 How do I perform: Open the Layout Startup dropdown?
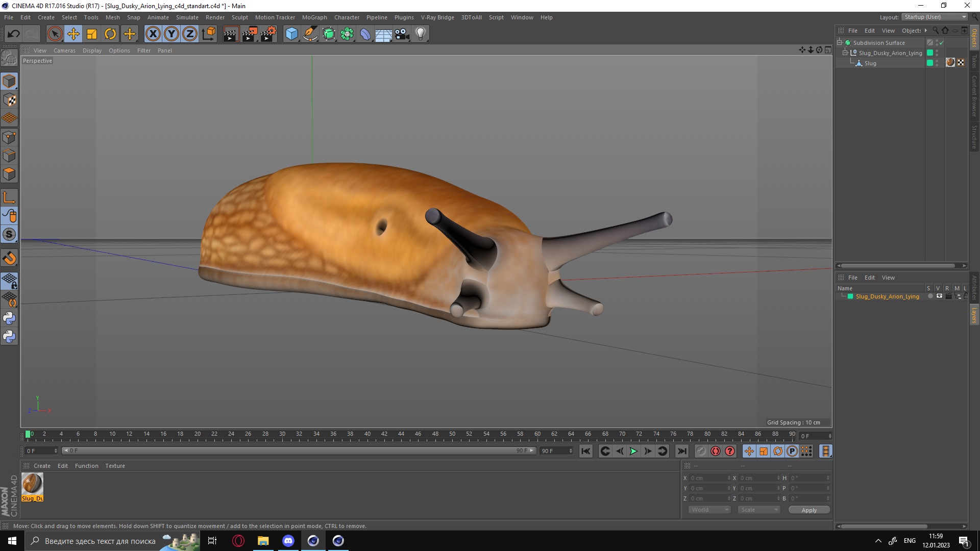tap(935, 17)
